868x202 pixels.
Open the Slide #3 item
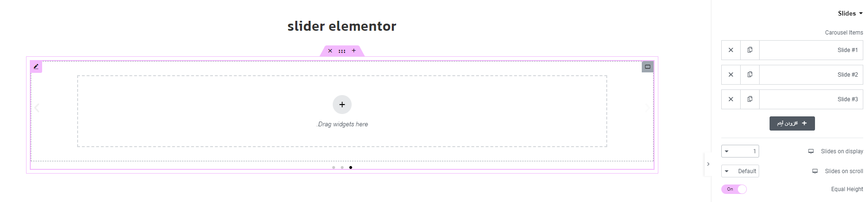[x=811, y=99]
